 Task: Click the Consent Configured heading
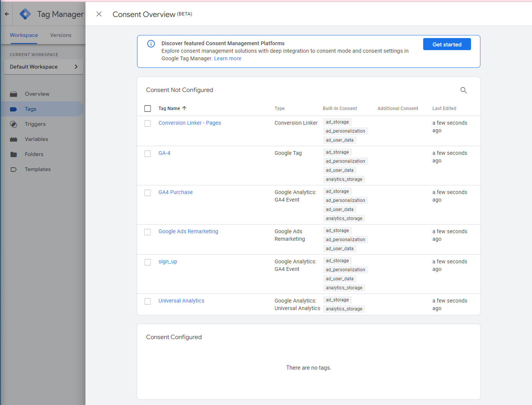[x=174, y=337]
